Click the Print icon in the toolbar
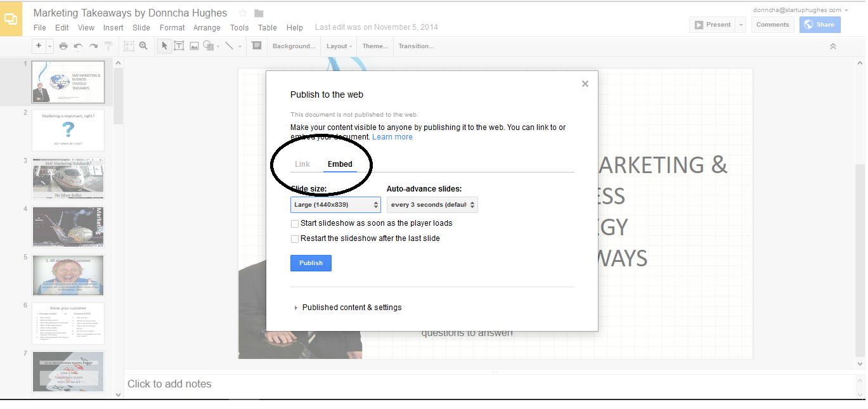 (63, 46)
